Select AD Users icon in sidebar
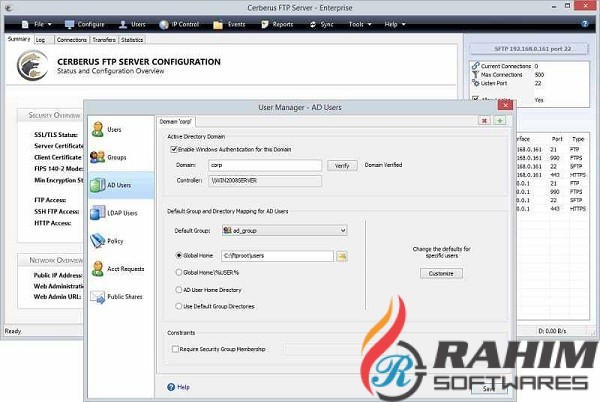Image resolution: width=600 pixels, height=402 pixels. pyautogui.click(x=97, y=185)
